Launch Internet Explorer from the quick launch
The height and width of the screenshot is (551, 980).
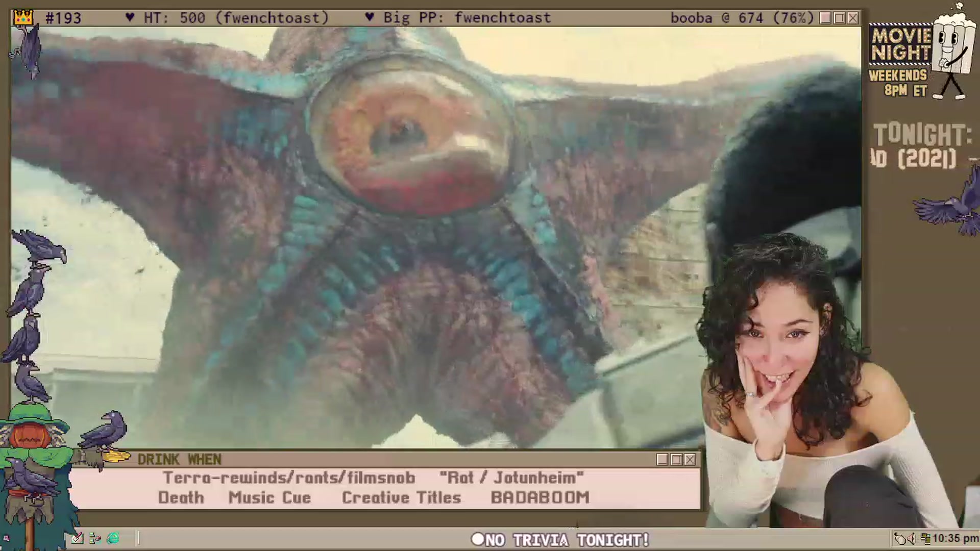[x=113, y=538]
